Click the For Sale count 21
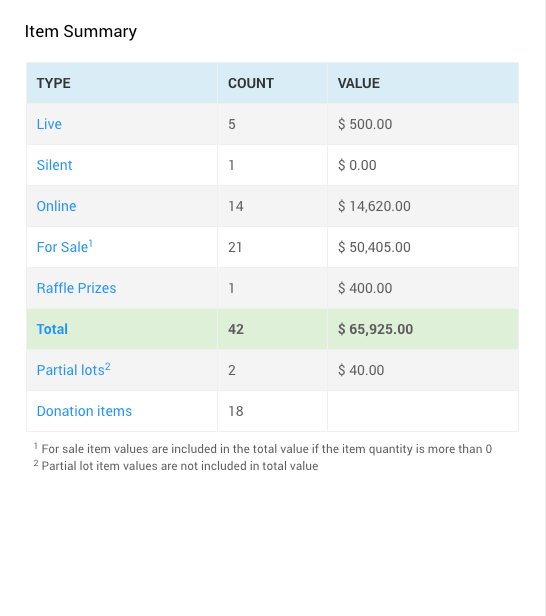The height and width of the screenshot is (616, 546). (x=235, y=247)
